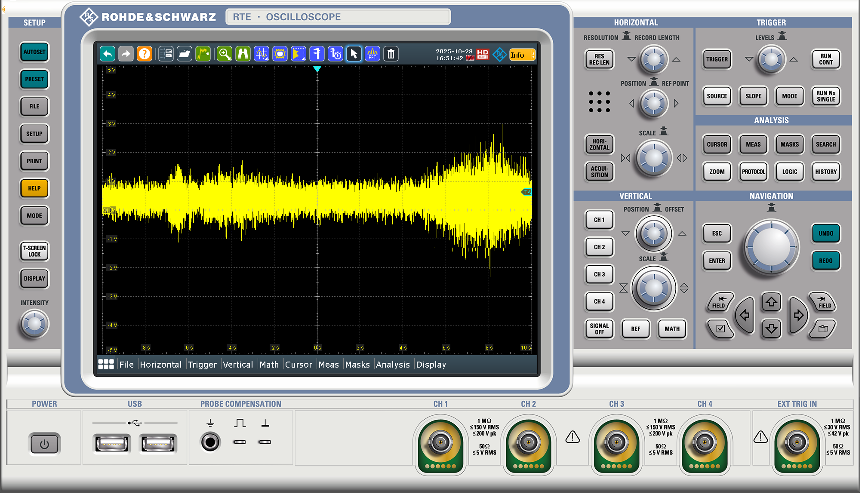Open the main menu grid icon
868x494 pixels.
[106, 365]
